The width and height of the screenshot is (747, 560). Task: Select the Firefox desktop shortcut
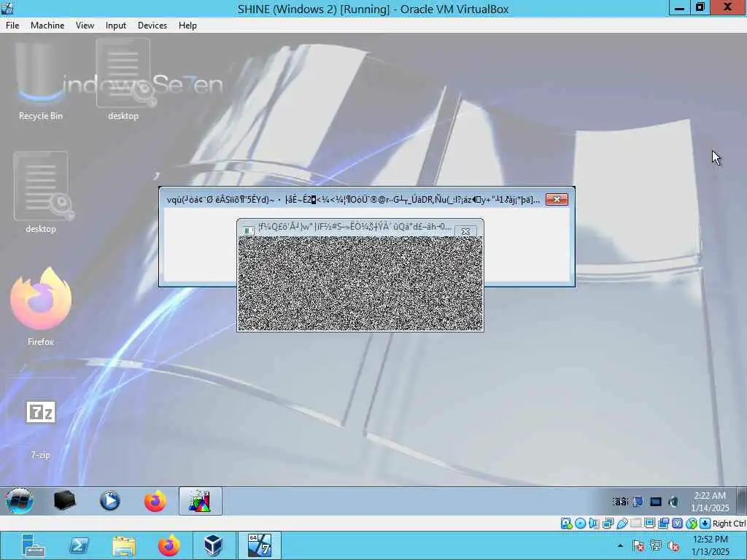(41, 306)
